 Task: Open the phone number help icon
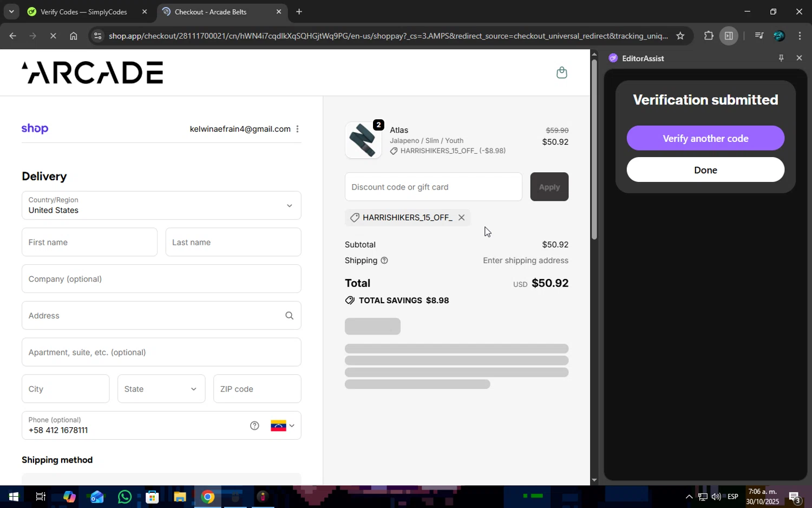254,426
